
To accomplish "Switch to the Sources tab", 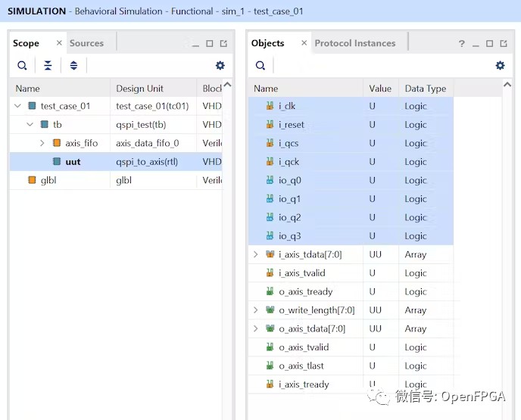I will tap(86, 43).
